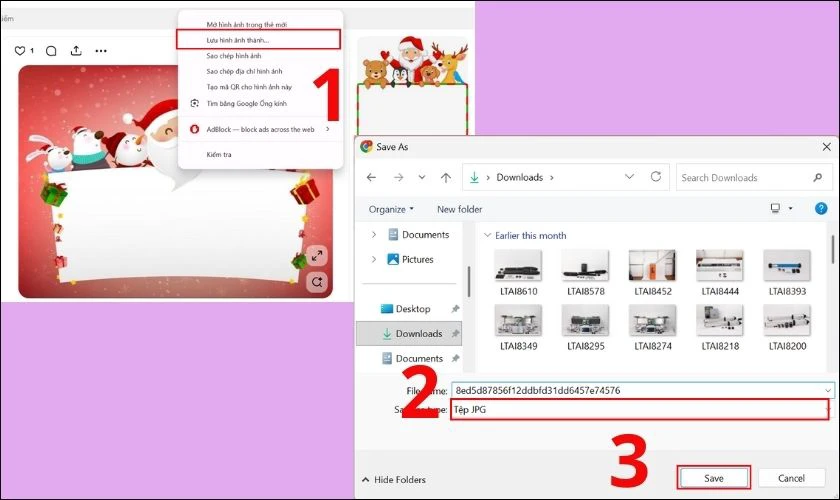The width and height of the screenshot is (840, 500).
Task: Click the heart like icon on the post
Action: click(x=20, y=51)
